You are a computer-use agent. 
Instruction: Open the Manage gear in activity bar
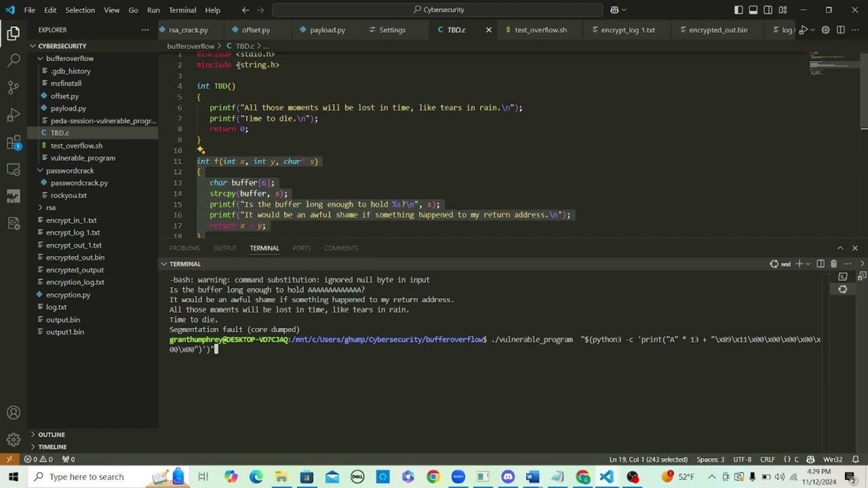(x=14, y=440)
